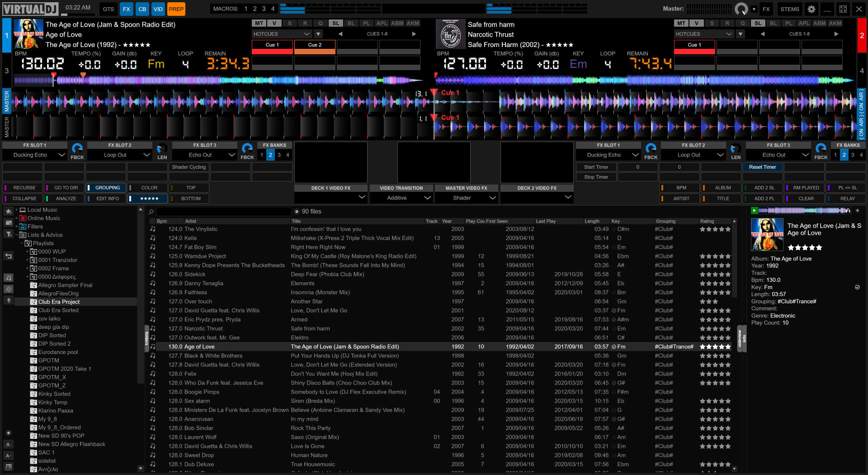868x475 pixels.
Task: Play the prelisten preview with green play button
Action: tap(754, 210)
